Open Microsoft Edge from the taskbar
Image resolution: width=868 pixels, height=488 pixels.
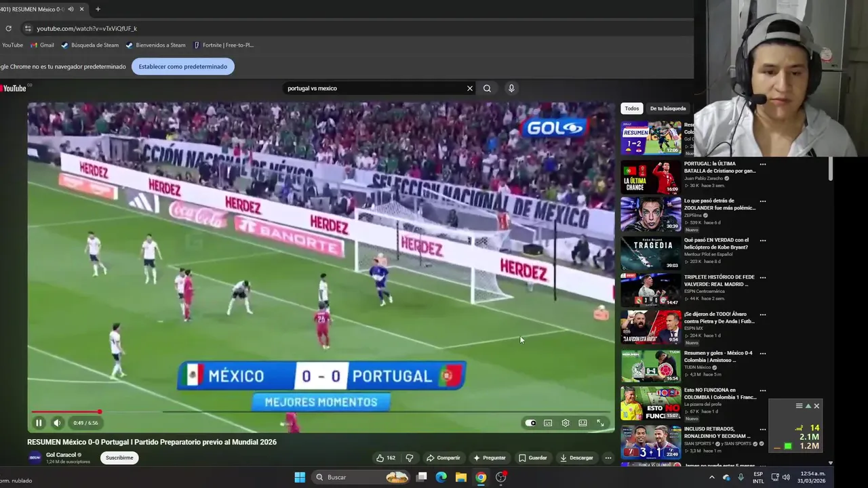[x=441, y=477]
